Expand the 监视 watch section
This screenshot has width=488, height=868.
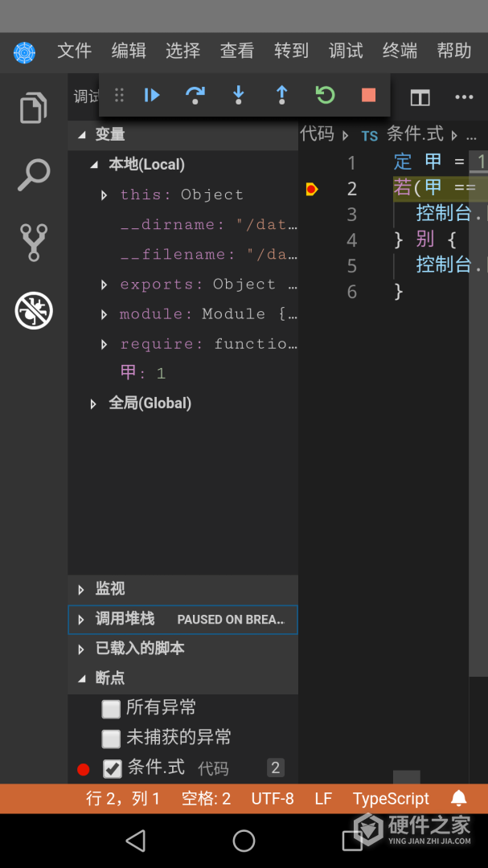point(81,589)
